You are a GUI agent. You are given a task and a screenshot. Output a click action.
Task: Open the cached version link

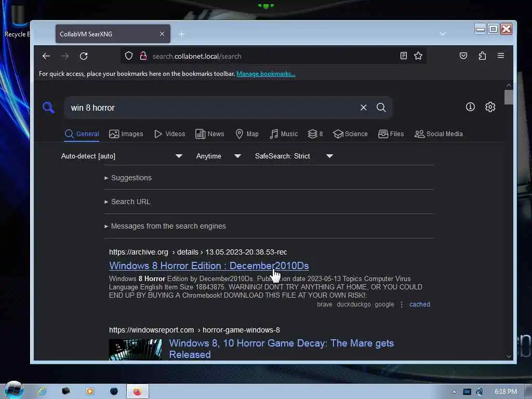pos(420,304)
